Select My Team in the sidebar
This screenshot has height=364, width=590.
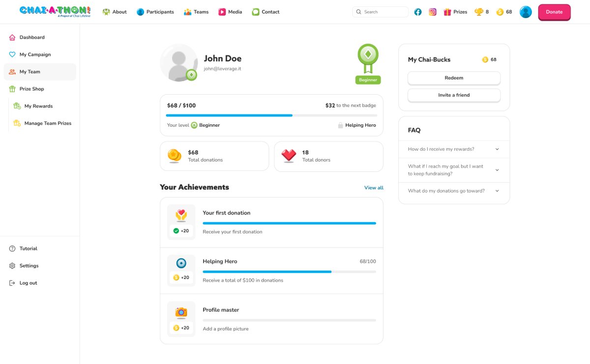pos(40,72)
